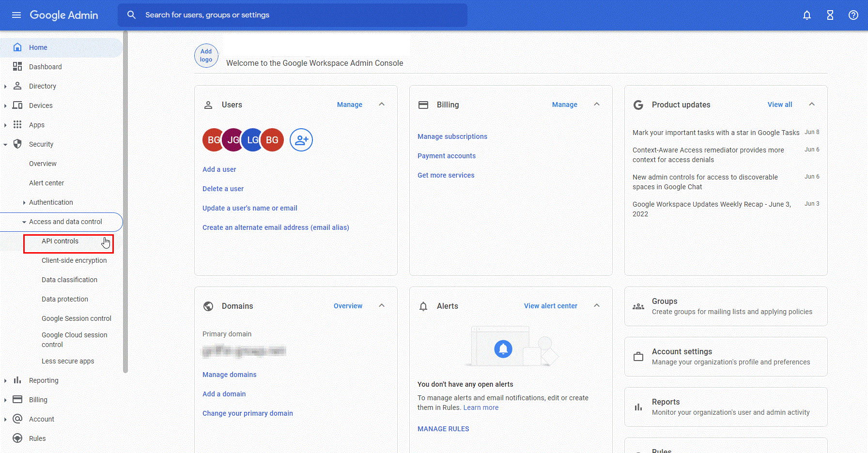The height and width of the screenshot is (453, 868).
Task: Click the Account settings icon
Action: (x=638, y=357)
